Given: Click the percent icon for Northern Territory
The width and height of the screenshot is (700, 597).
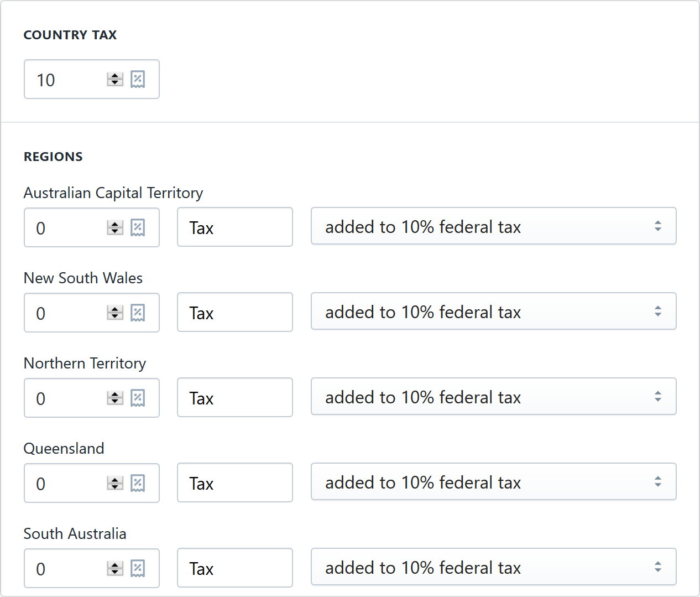Looking at the screenshot, I should (x=138, y=398).
